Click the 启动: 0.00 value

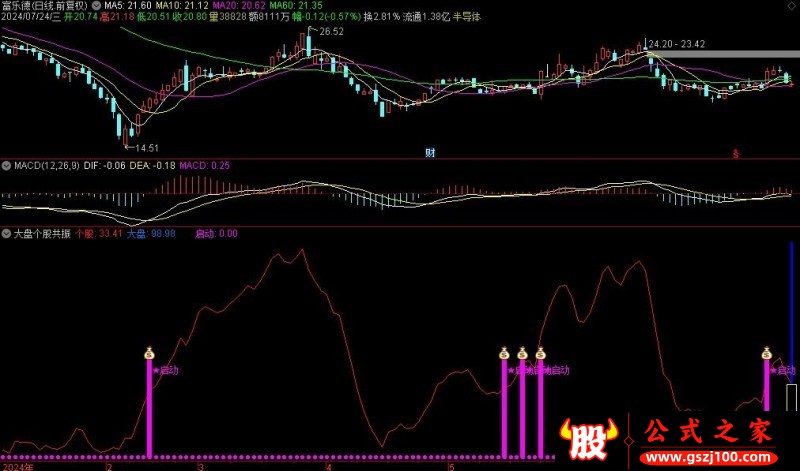(x=216, y=234)
